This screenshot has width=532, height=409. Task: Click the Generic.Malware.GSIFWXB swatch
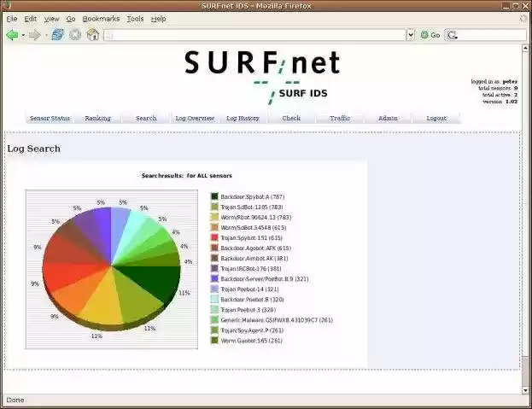214,320
